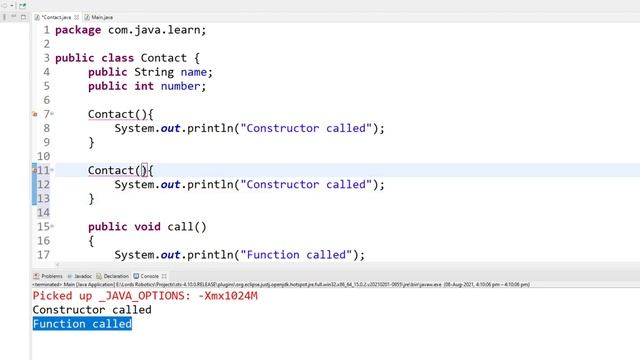Click the Problems view icon
Viewport: 640px width, 360px height.
tap(36, 276)
